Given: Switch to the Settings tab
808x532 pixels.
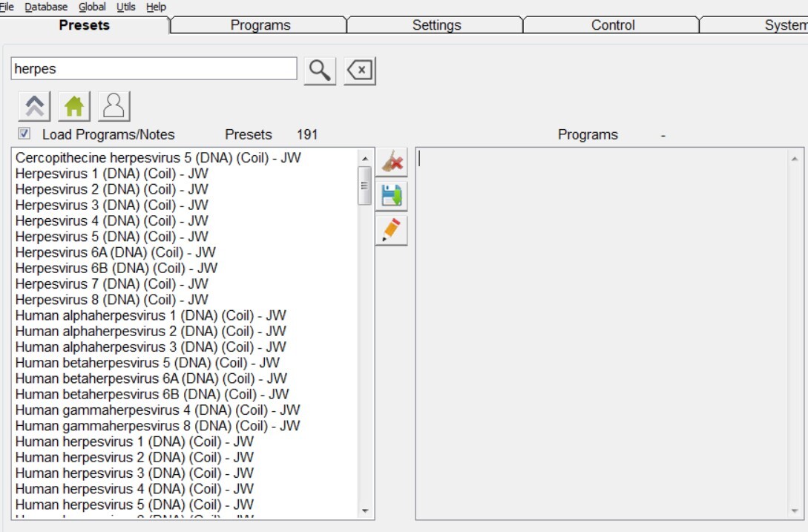Looking at the screenshot, I should click(436, 24).
